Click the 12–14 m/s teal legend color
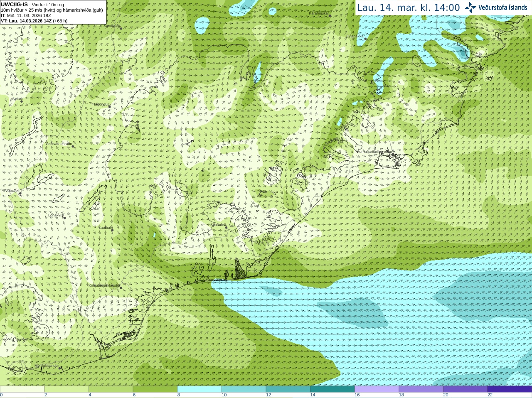 pos(288,389)
